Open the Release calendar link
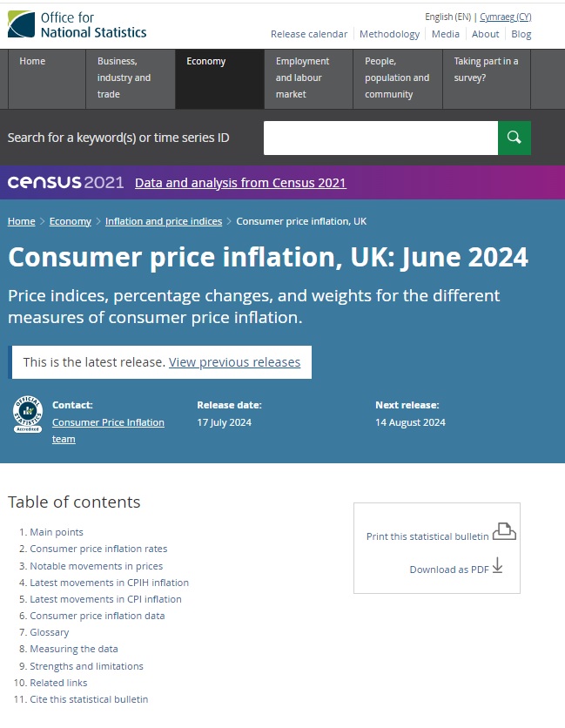565x728 pixels. point(309,34)
